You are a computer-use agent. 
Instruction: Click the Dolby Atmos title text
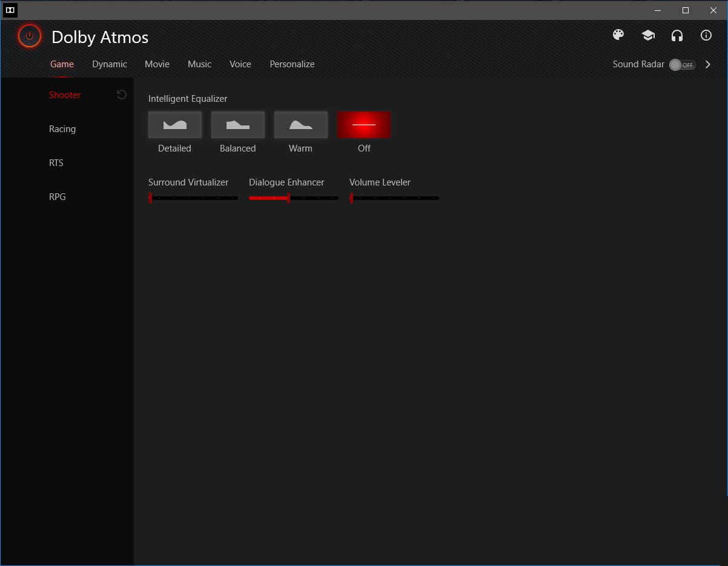coord(100,37)
